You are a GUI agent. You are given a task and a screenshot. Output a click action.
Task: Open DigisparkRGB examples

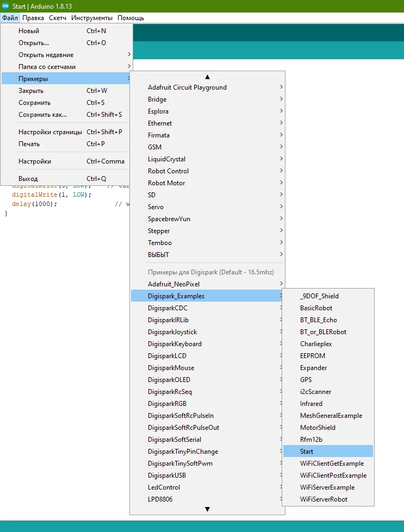(x=207, y=404)
